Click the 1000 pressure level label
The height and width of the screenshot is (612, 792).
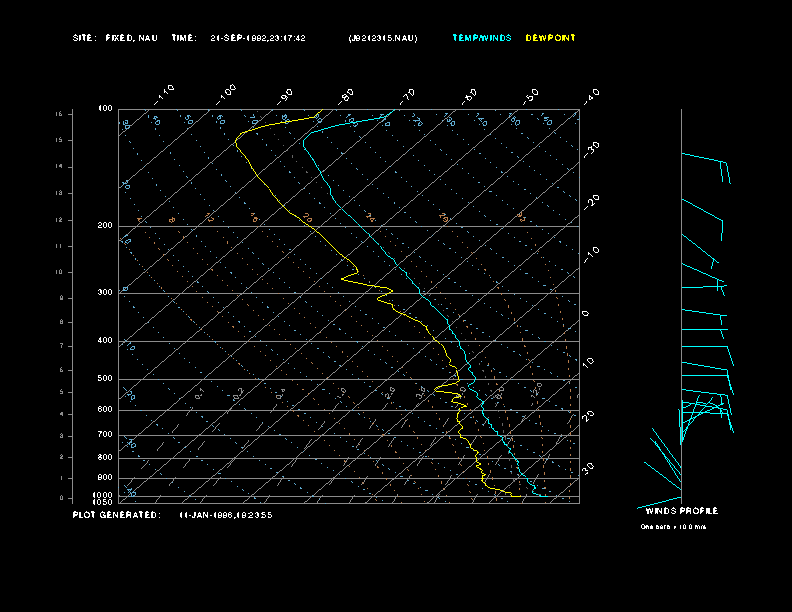coord(104,495)
